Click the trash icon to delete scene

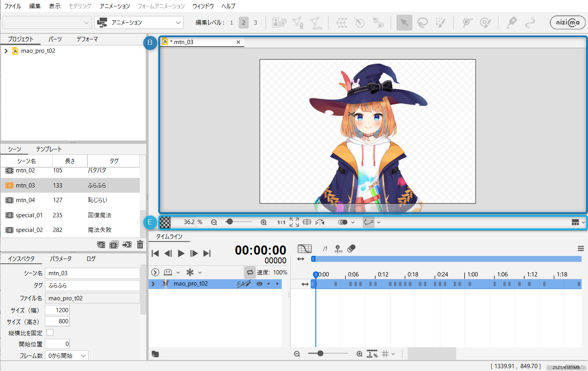140,245
